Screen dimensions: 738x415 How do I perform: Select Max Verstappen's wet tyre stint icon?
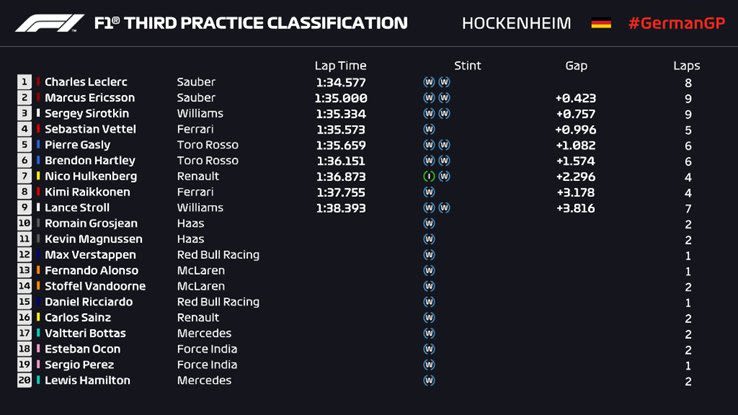tap(428, 254)
